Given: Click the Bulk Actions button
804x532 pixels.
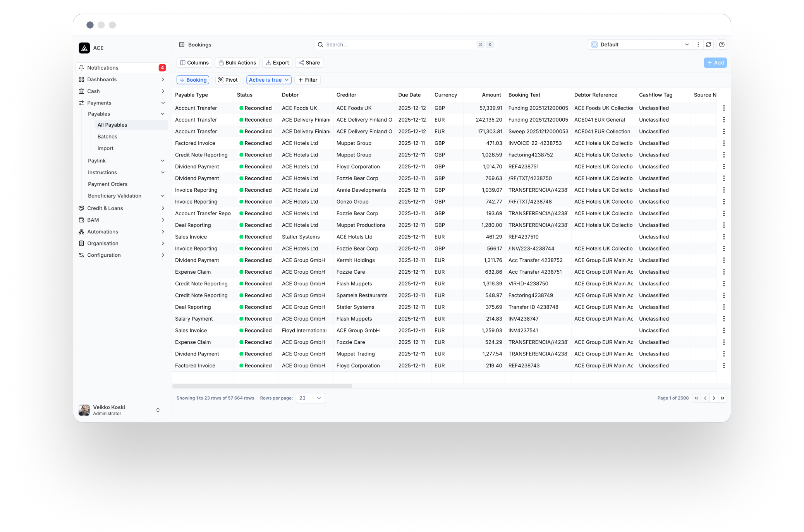Looking at the screenshot, I should [237, 63].
